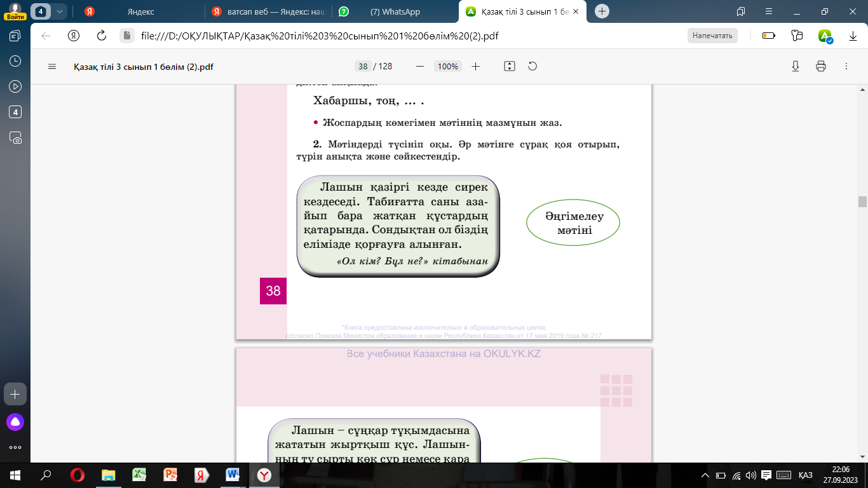The height and width of the screenshot is (488, 868).
Task: Open the browser main menu
Action: point(768,11)
